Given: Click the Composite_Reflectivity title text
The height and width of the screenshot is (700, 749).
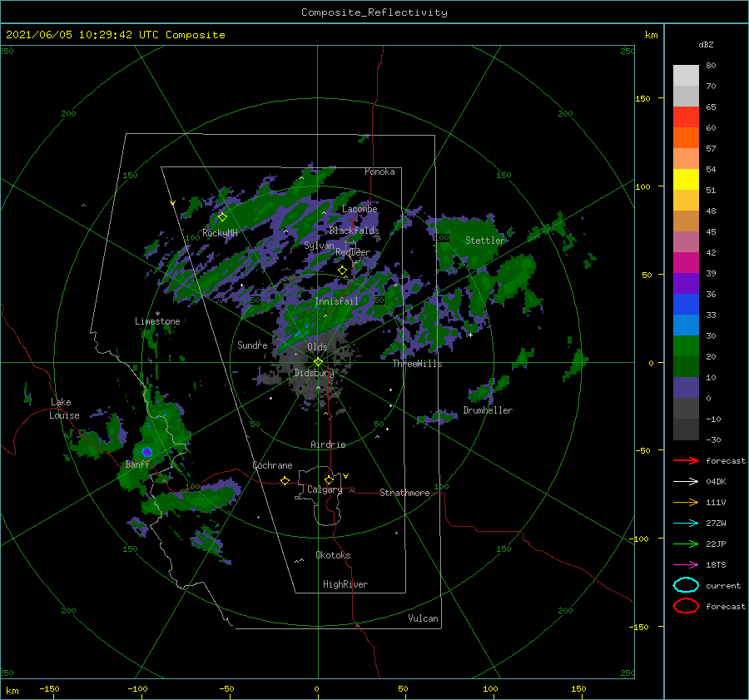Looking at the screenshot, I should (x=374, y=12).
